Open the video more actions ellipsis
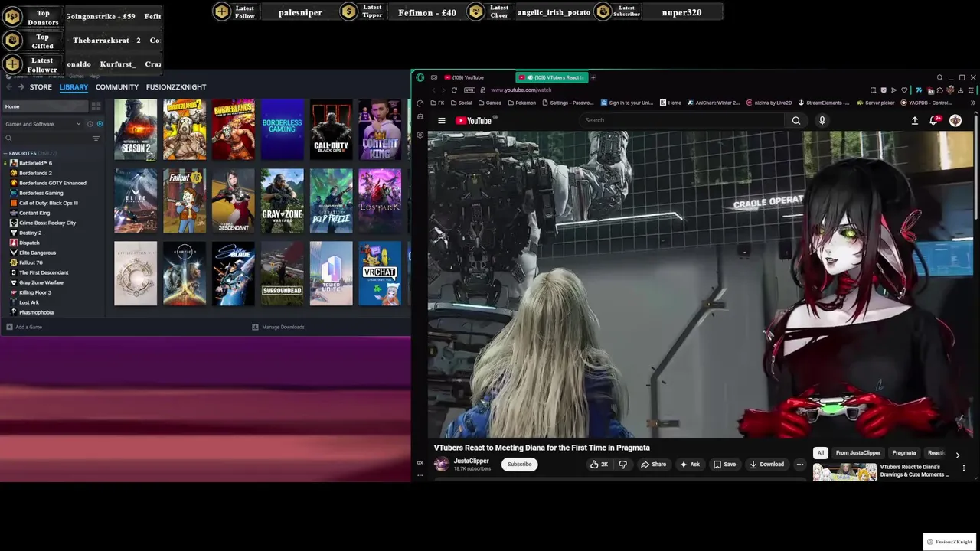This screenshot has height=551, width=980. tap(800, 464)
